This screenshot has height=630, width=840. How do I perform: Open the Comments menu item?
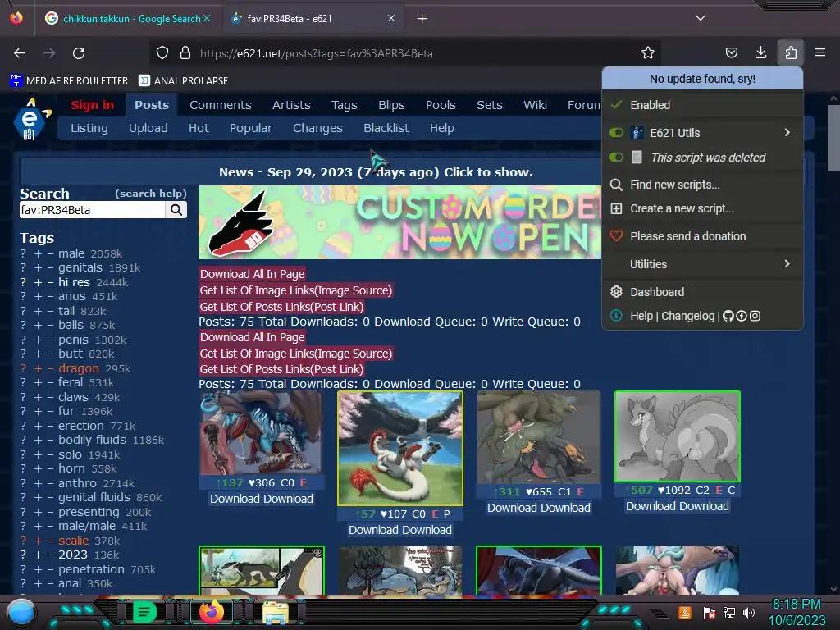220,105
